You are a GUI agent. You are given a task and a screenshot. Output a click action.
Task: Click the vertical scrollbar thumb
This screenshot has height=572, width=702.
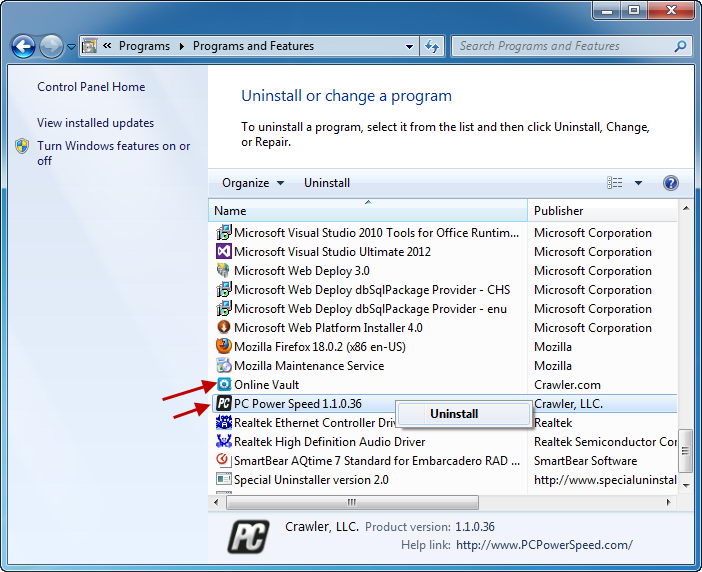tap(685, 450)
